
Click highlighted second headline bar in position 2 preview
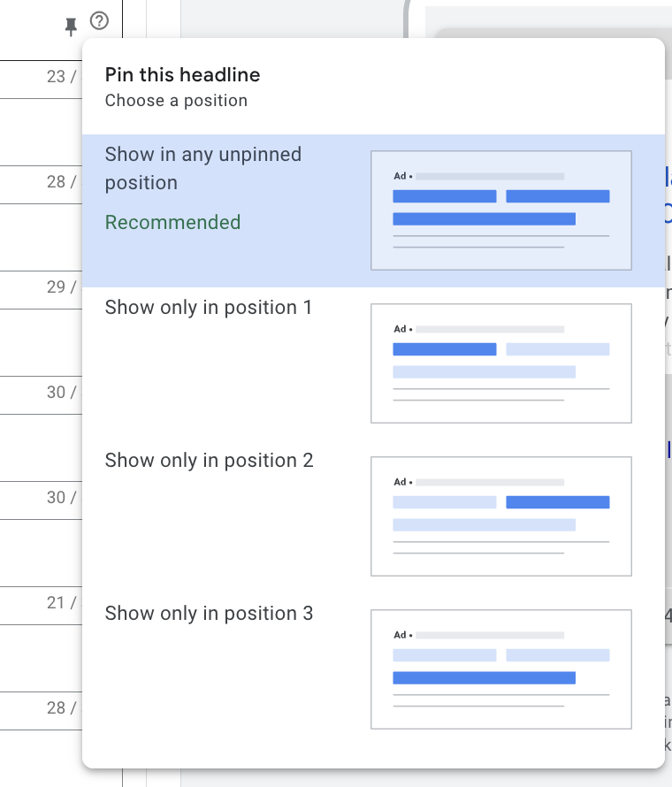[557, 502]
